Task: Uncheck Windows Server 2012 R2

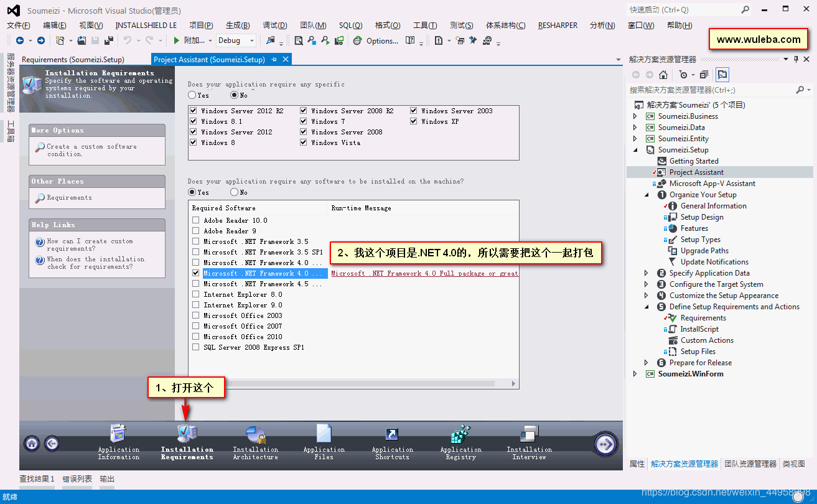Action: coord(194,111)
